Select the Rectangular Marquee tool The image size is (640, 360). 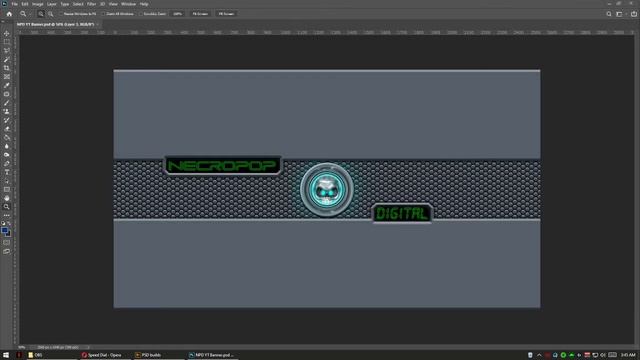pos(7,42)
